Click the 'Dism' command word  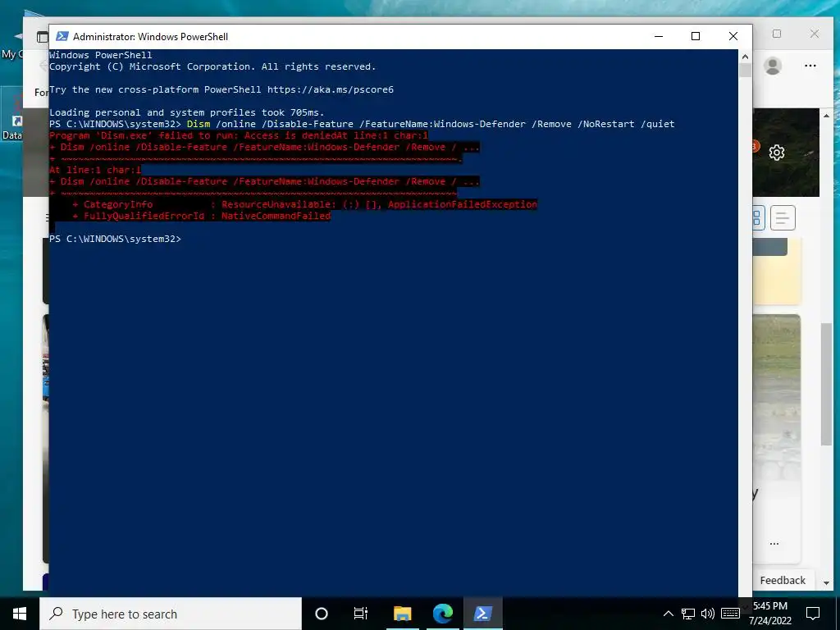tap(199, 124)
